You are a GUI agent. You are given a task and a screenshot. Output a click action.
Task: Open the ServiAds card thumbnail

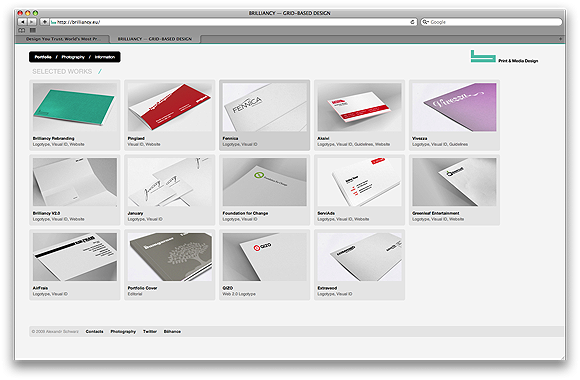point(360,182)
